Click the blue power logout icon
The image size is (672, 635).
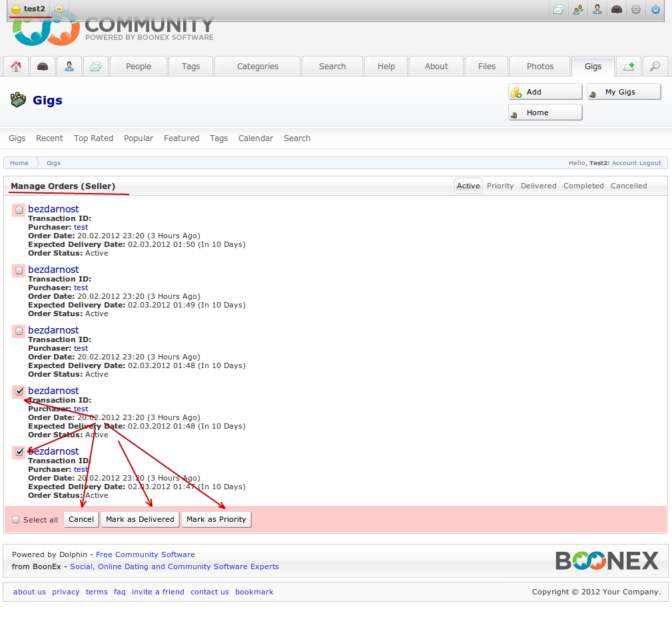click(x=656, y=9)
